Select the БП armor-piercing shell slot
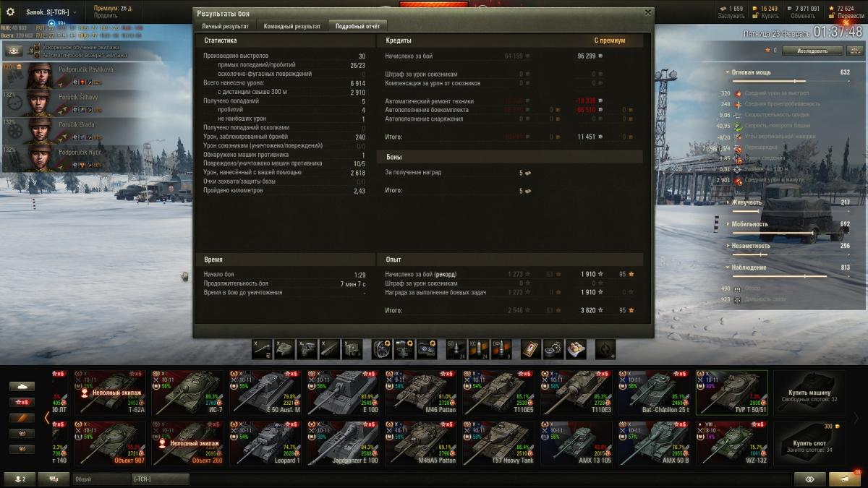This screenshot has width=868, height=488. 455,348
